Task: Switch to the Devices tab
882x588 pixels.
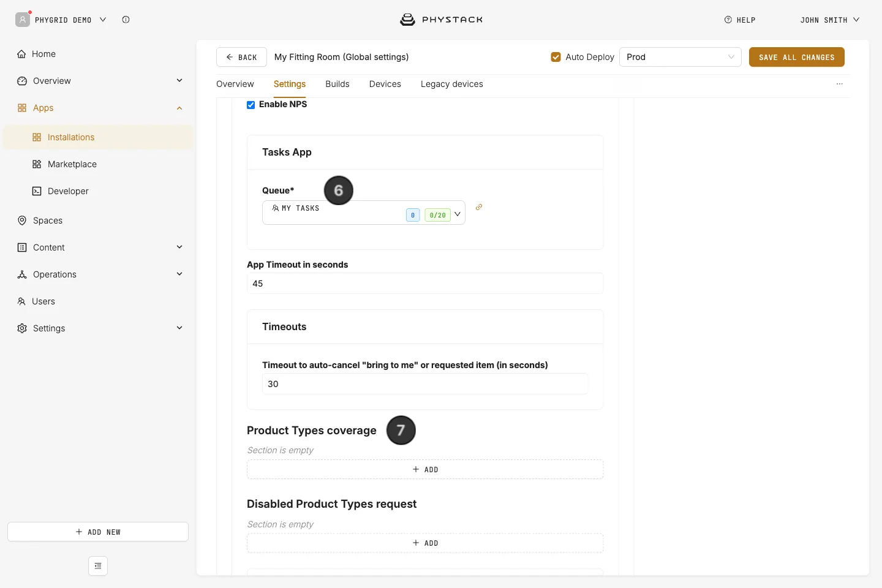Action: pos(385,84)
